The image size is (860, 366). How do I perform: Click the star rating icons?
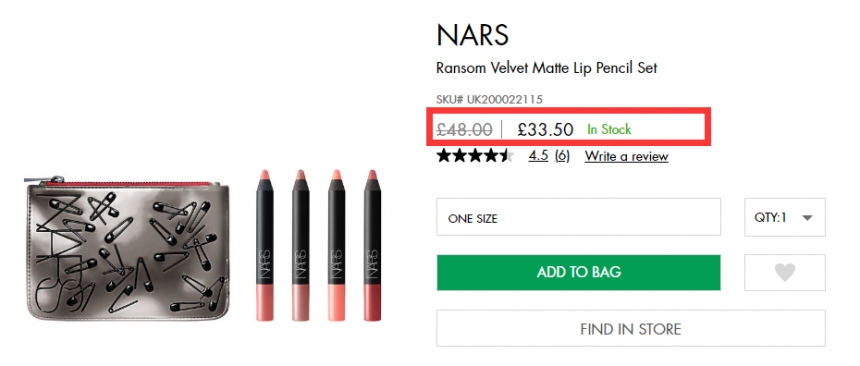coord(476,156)
